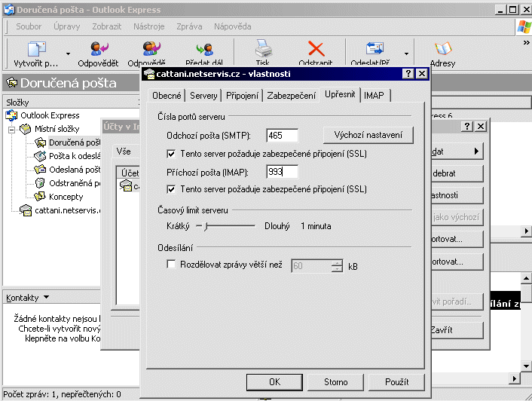Click the Storno button
532x401 pixels.
tap(335, 382)
